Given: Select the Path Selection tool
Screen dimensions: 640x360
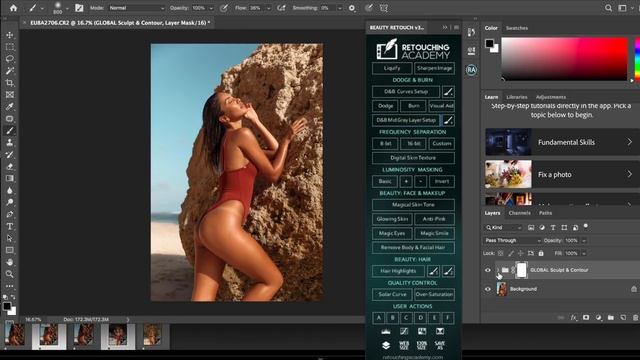Looking at the screenshot, I should click(x=10, y=238).
